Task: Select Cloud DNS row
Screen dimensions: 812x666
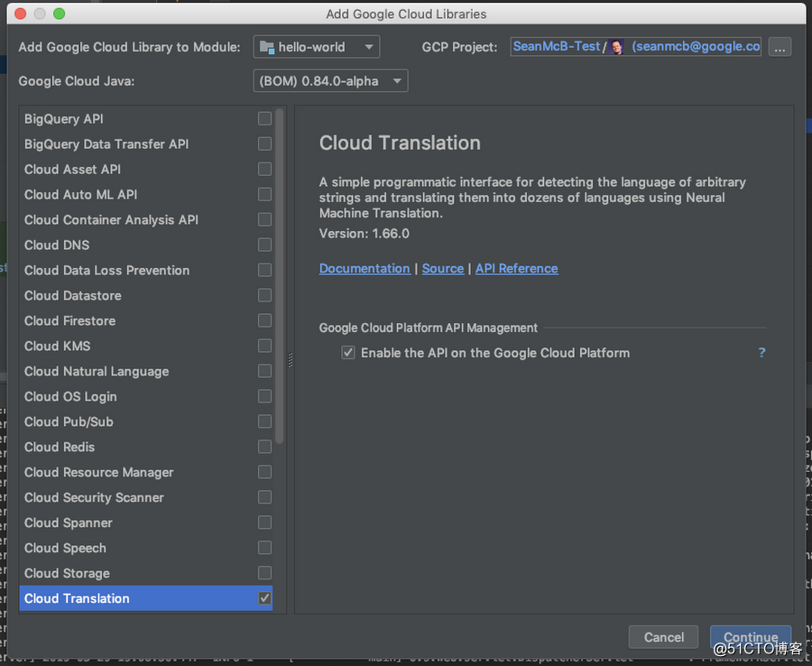Action: pos(146,245)
